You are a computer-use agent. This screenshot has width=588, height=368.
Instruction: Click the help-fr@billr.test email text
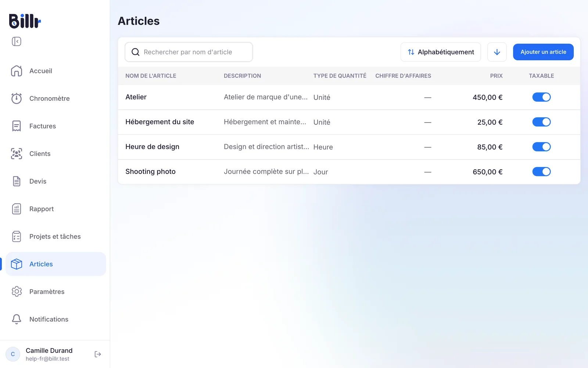coord(47,359)
